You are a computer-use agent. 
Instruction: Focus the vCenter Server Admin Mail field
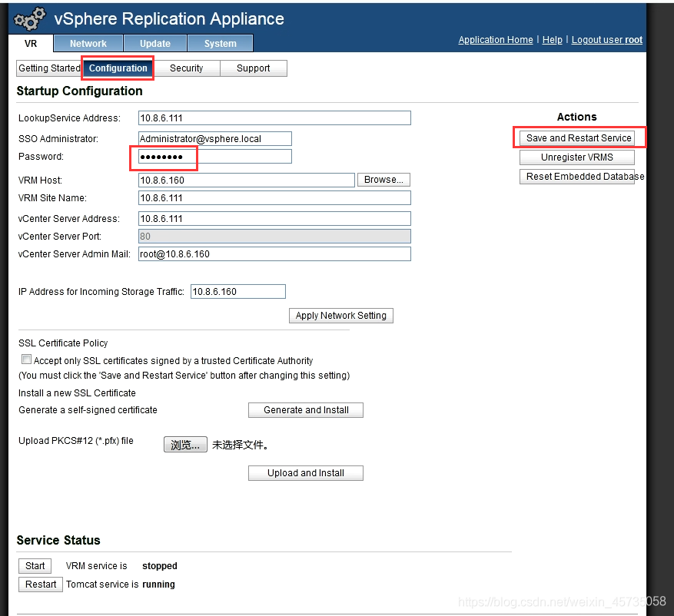pyautogui.click(x=274, y=254)
